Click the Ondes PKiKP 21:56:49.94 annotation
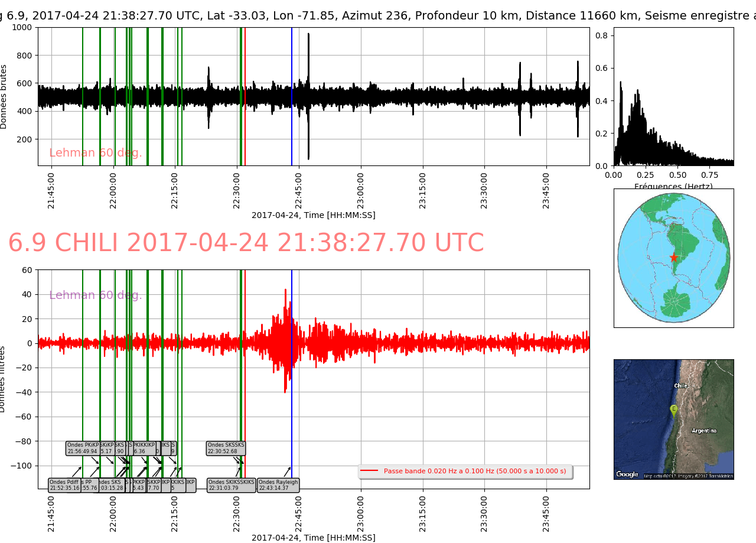The height and width of the screenshot is (543, 756). pyautogui.click(x=82, y=448)
